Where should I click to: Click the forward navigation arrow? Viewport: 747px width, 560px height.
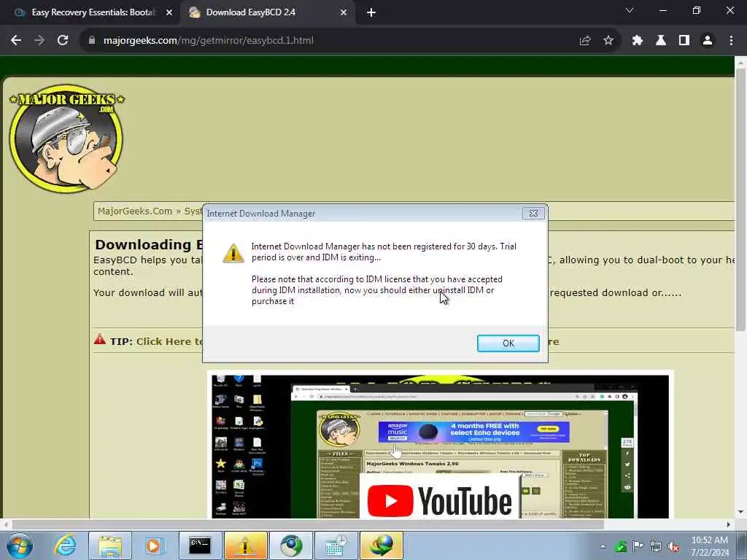(39, 41)
